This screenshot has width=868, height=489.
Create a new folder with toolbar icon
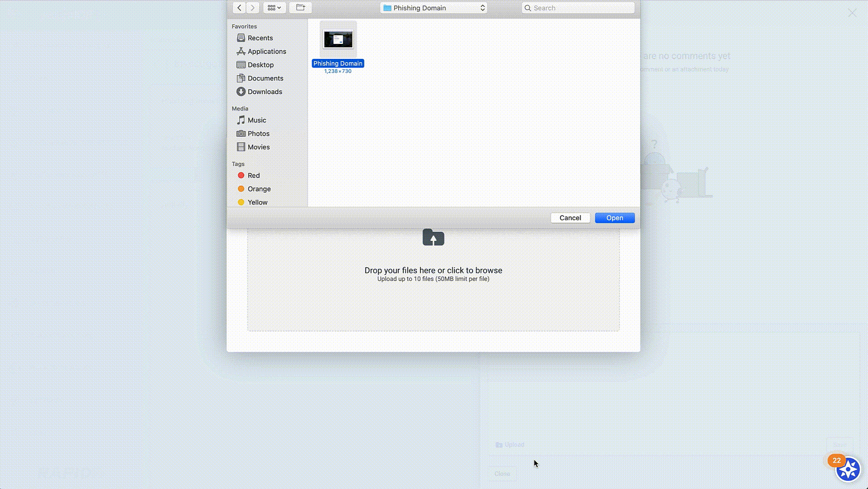coord(300,8)
